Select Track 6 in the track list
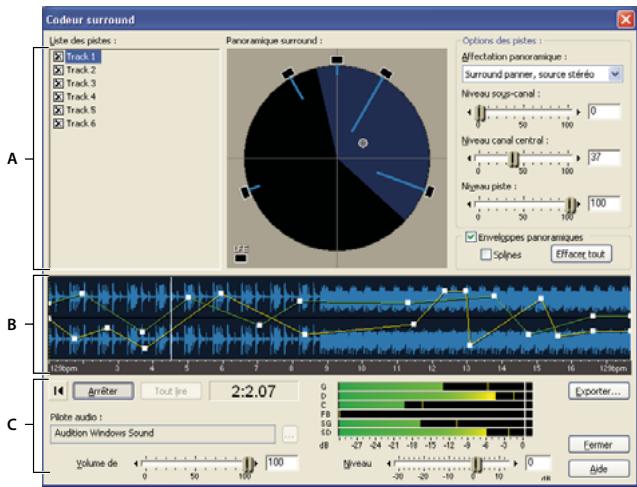This screenshot has height=487, width=637. (x=81, y=123)
